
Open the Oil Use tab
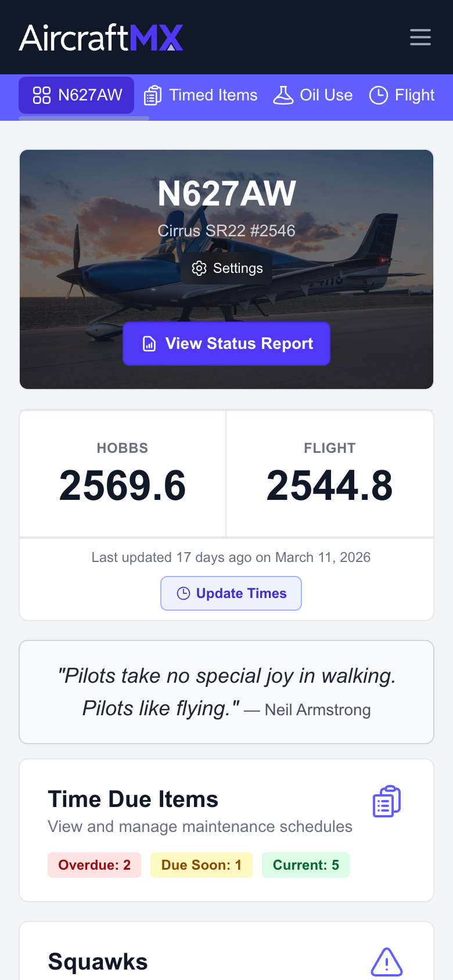click(313, 95)
